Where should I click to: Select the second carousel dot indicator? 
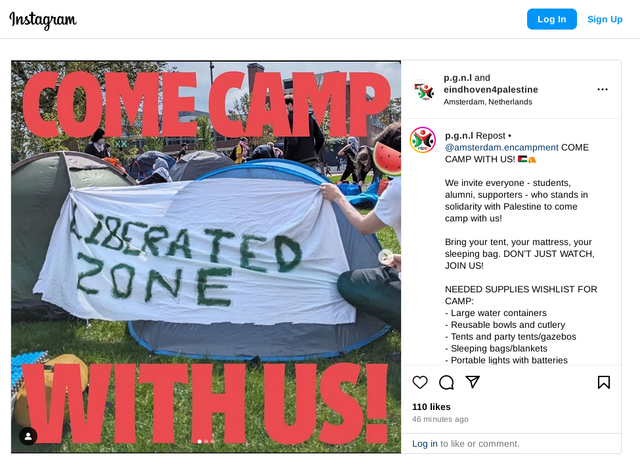coord(206,441)
